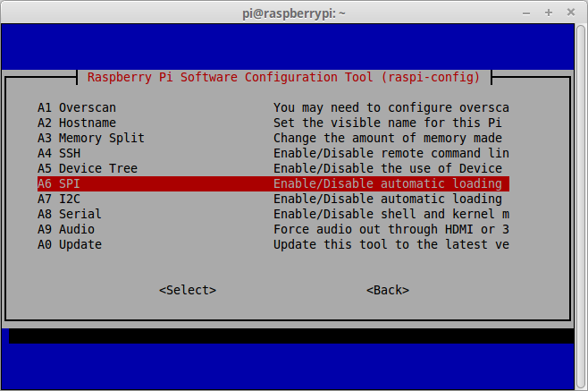Click 'Update this tool to the latest ve' text
The image size is (588, 391).
(x=391, y=244)
